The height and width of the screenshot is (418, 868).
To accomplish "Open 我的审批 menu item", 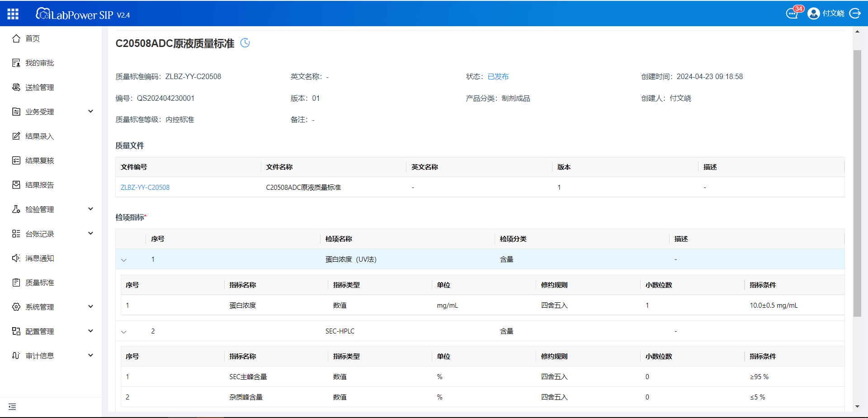I will click(x=40, y=63).
